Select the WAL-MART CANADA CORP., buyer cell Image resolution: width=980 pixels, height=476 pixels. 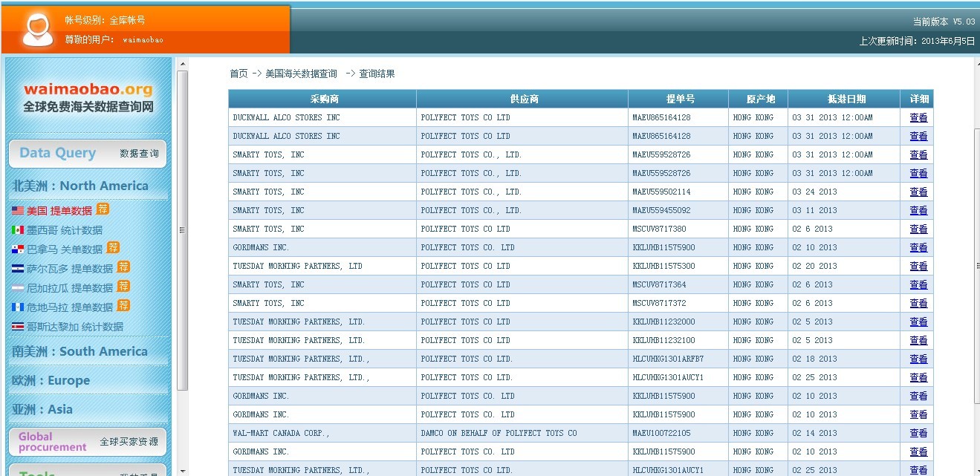point(322,433)
